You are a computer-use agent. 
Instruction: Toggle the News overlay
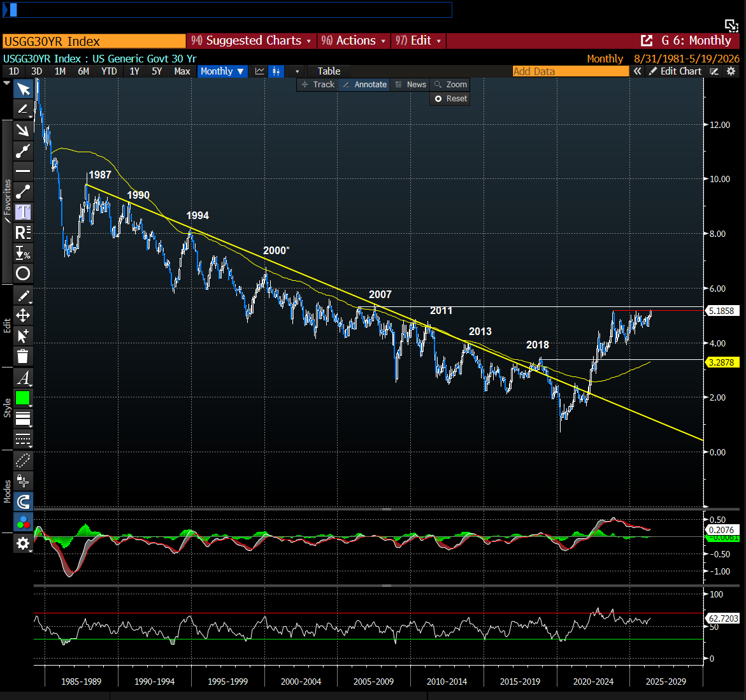click(410, 84)
